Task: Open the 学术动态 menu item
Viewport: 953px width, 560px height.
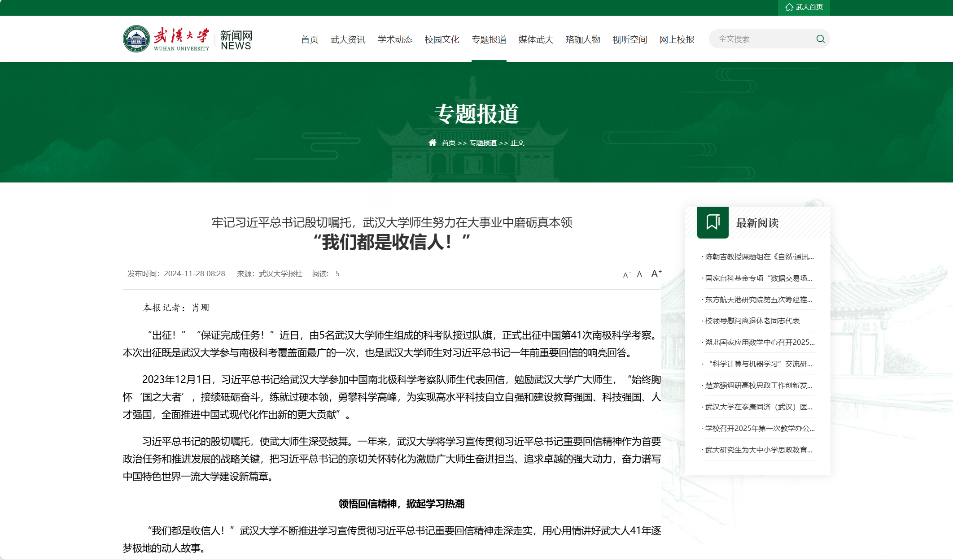Action: point(395,39)
